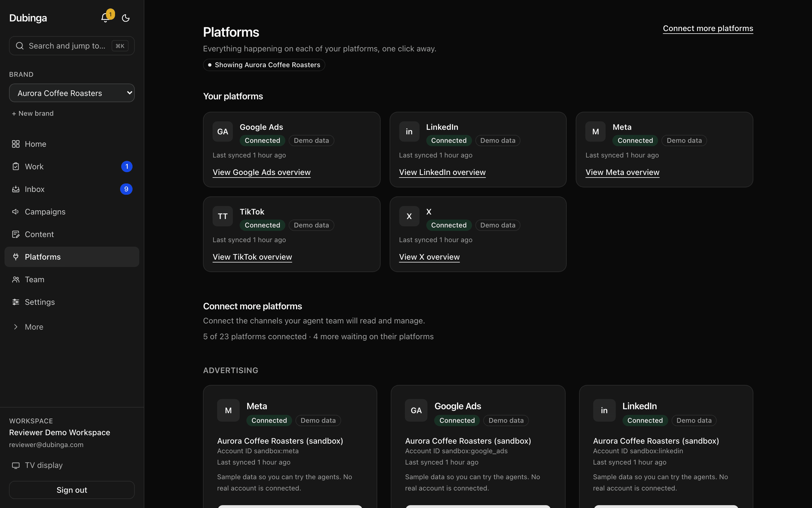
Task: Toggle dark mode moon icon
Action: 125,18
